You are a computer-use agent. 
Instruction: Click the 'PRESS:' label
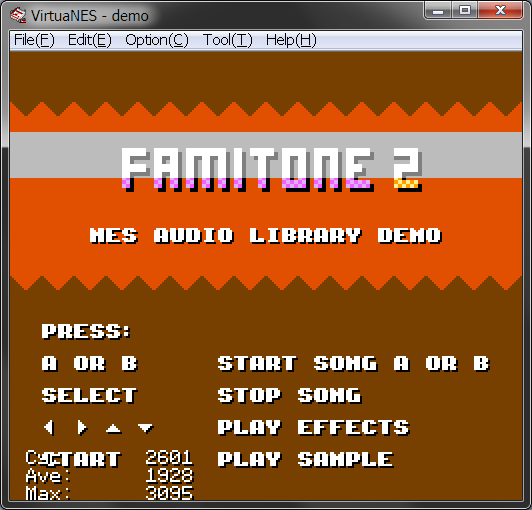(x=86, y=332)
